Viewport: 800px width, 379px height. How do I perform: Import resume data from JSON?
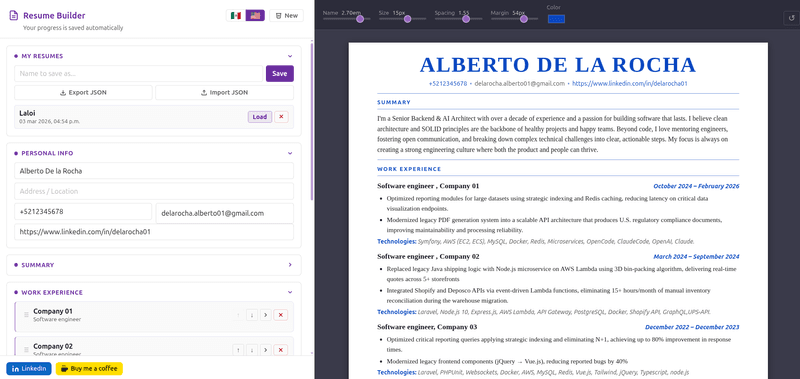(x=224, y=93)
